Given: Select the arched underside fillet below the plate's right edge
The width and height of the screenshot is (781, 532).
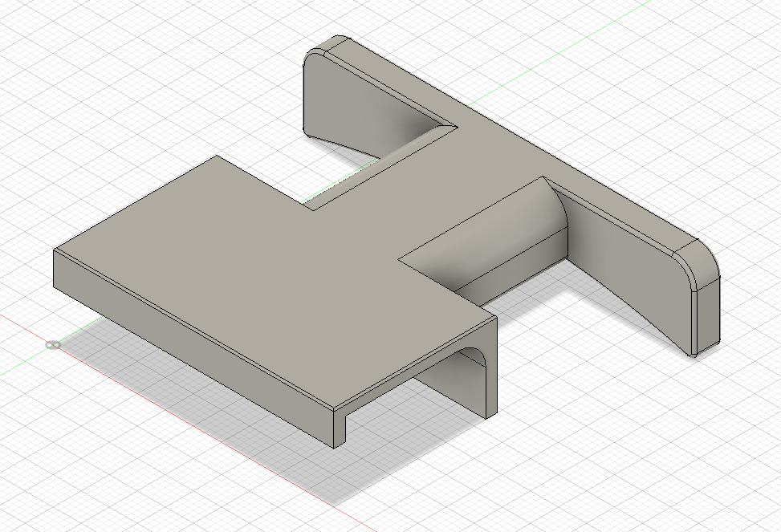Looking at the screenshot, I should 474,357.
